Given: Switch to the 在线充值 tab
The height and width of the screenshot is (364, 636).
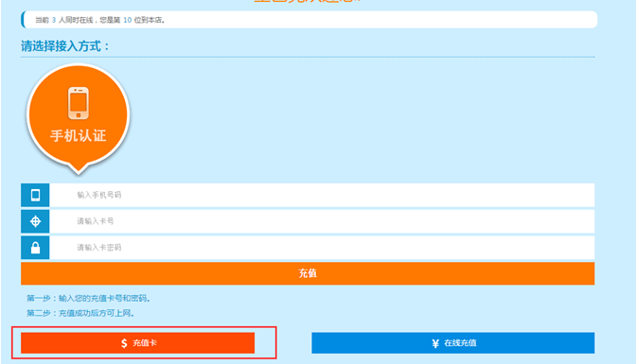Looking at the screenshot, I should point(453,343).
